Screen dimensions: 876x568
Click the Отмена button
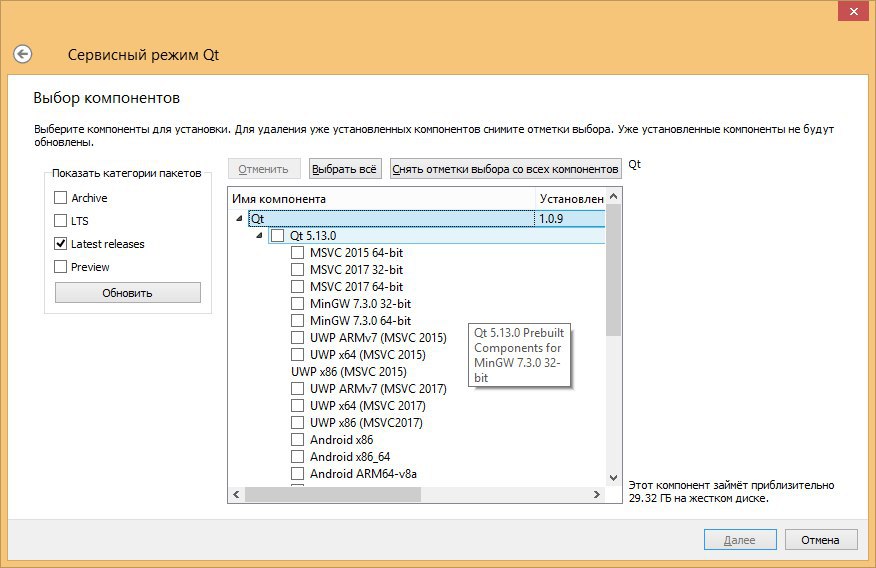820,540
